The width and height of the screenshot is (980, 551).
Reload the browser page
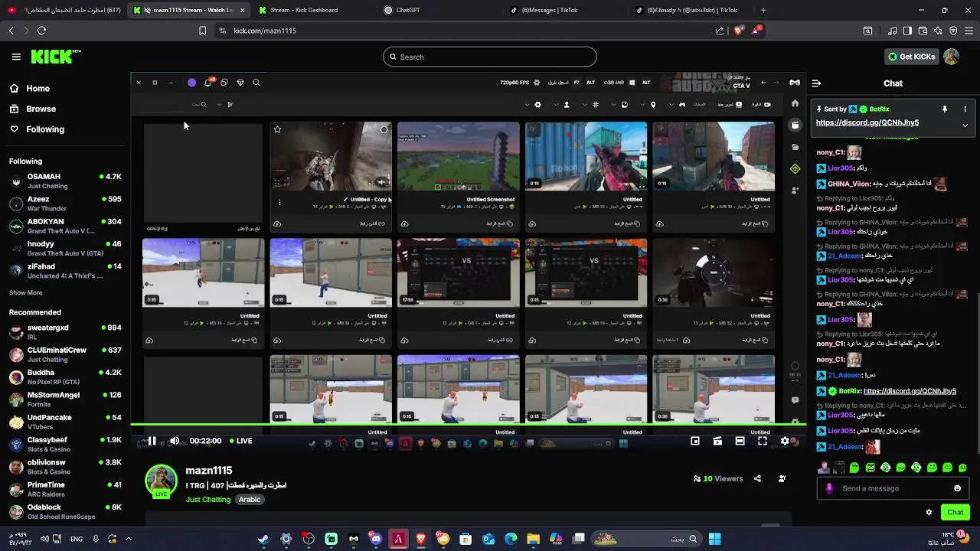[41, 31]
